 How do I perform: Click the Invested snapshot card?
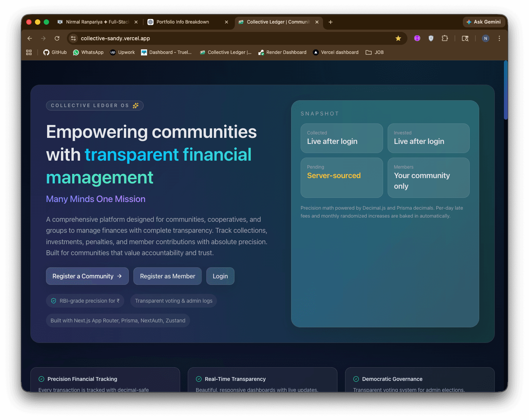coord(429,138)
